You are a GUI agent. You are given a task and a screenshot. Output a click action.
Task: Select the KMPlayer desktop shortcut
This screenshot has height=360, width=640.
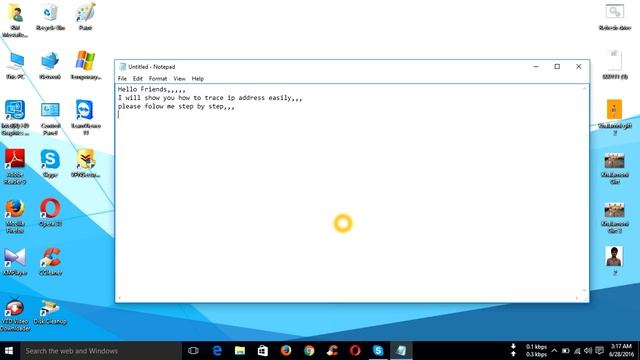coord(15,262)
